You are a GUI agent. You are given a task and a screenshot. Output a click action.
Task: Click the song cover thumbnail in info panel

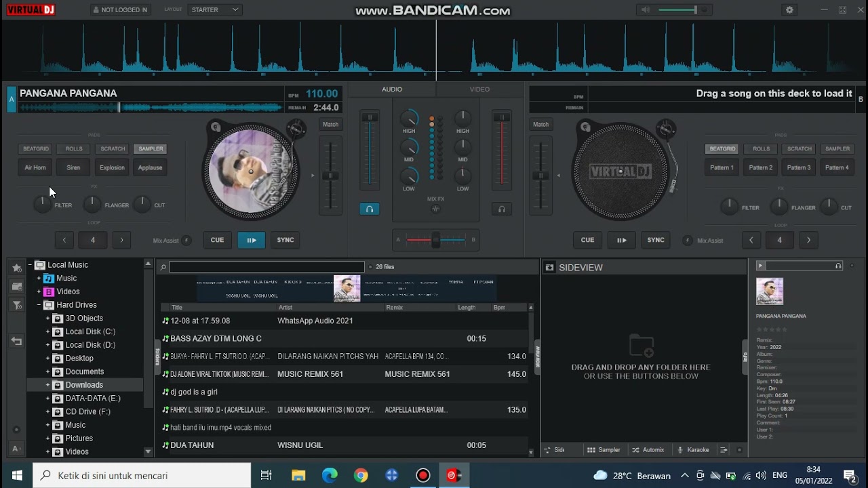(770, 291)
